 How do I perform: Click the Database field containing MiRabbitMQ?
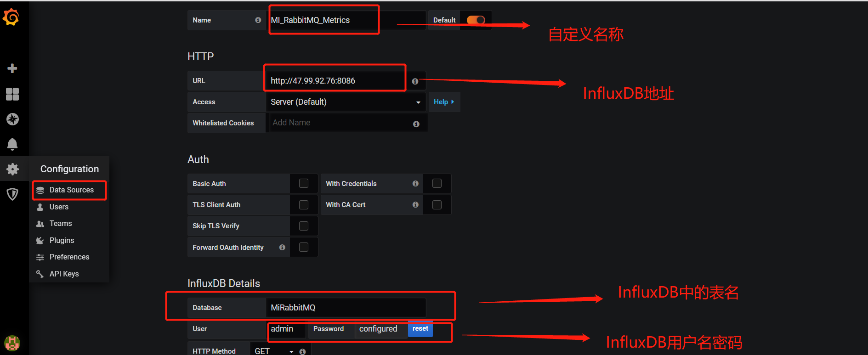[346, 308]
